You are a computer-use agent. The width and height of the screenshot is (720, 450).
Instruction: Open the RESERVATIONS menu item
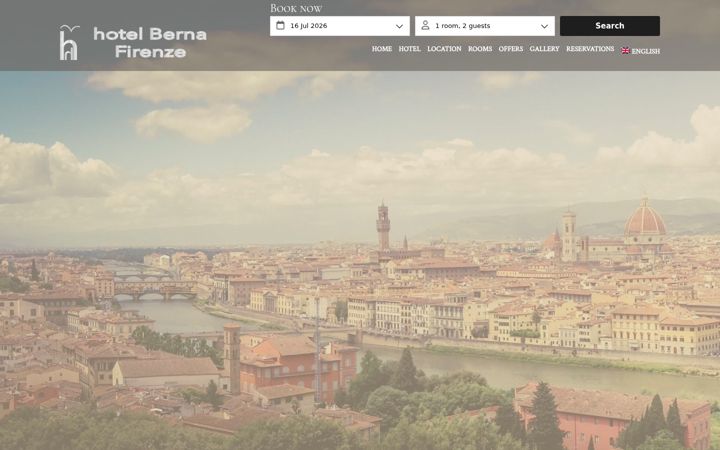[x=590, y=49]
